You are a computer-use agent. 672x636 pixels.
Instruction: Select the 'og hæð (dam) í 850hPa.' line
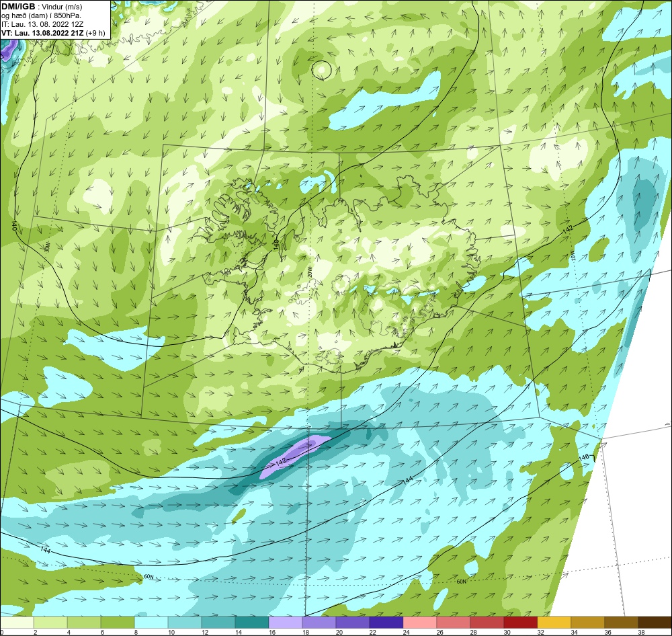click(42, 15)
